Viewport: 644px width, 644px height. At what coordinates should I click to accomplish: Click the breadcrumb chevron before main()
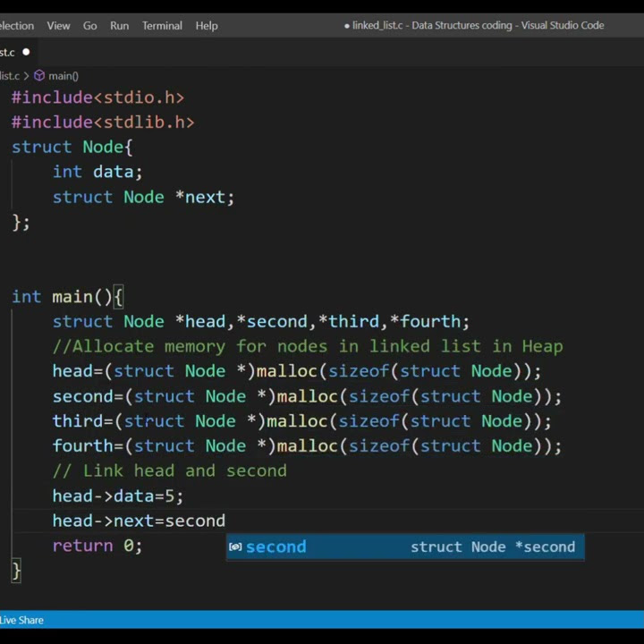pos(26,76)
